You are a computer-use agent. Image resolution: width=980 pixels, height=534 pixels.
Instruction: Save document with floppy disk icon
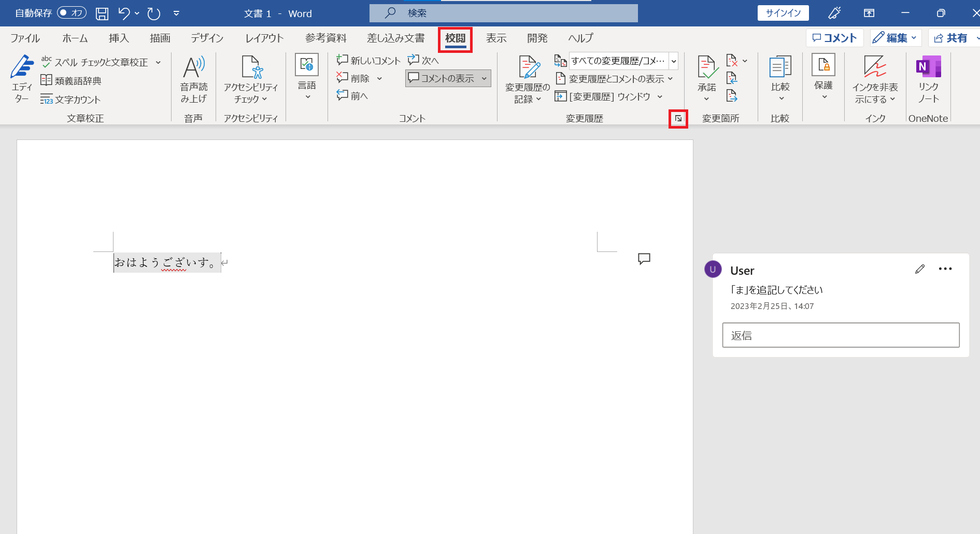coord(102,13)
